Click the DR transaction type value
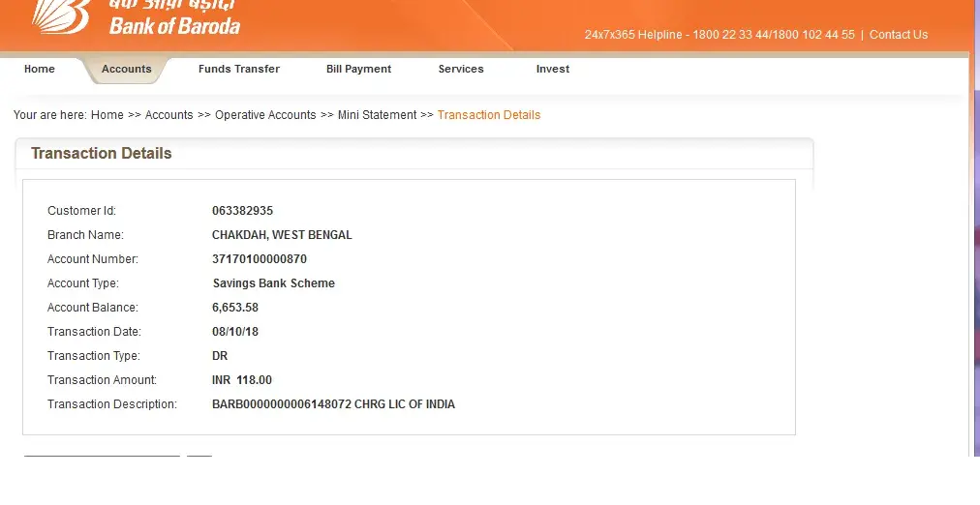 coord(220,356)
